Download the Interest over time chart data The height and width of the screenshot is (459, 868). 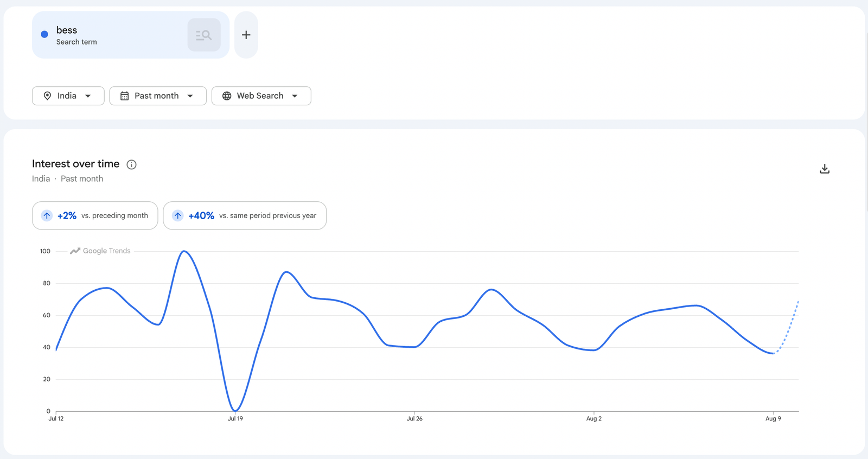pos(825,169)
